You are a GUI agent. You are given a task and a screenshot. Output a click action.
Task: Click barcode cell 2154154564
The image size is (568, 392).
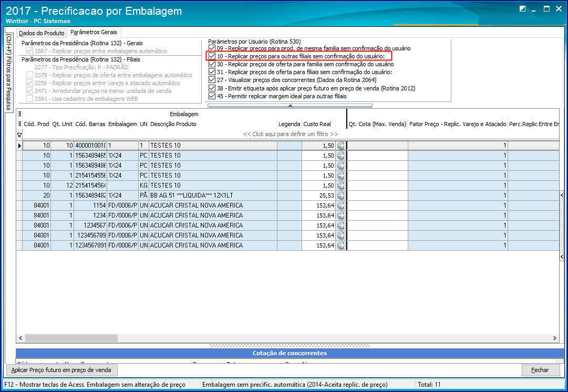[90, 185]
